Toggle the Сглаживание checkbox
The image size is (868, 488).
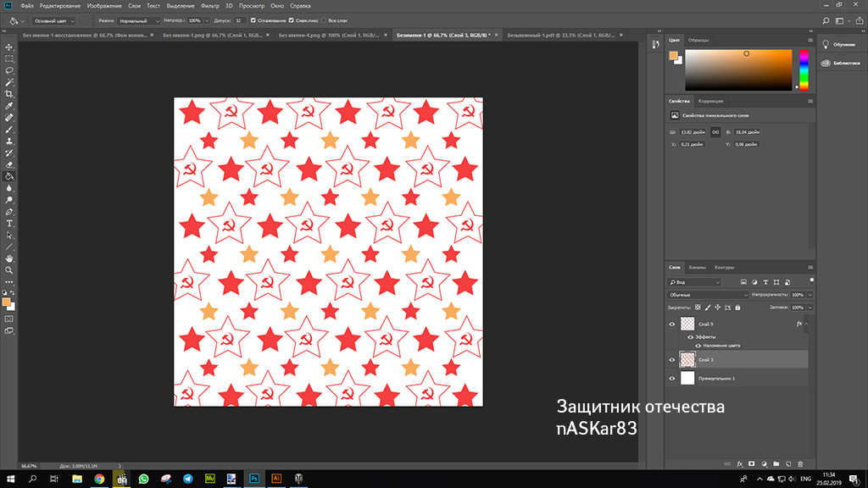click(253, 20)
